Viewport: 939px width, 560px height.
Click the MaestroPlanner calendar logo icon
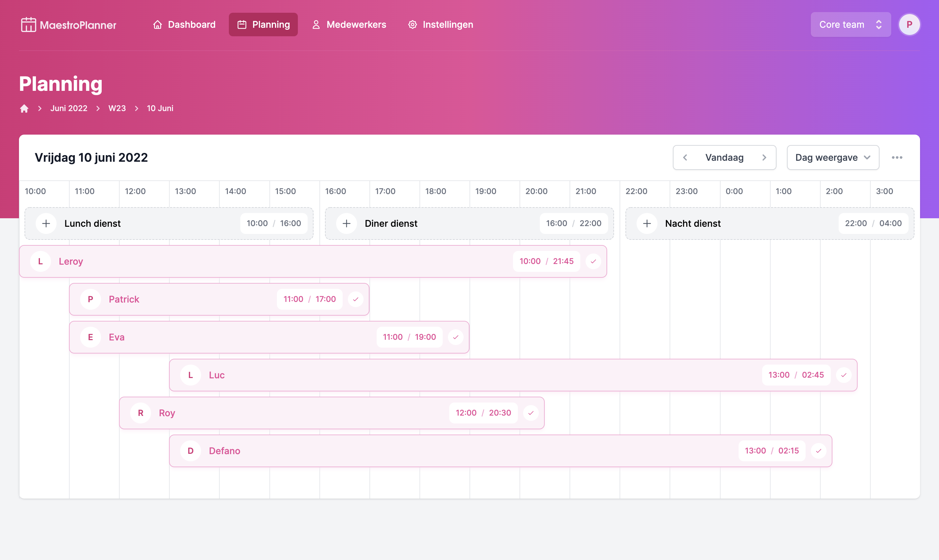coord(28,25)
